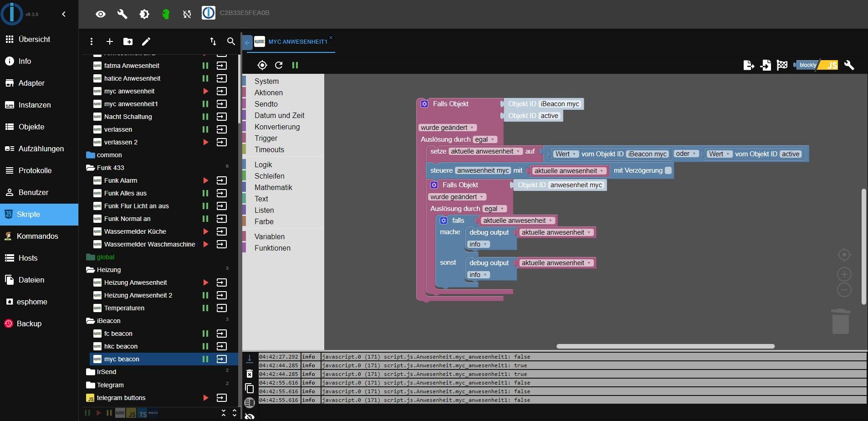868x421 pixels.
Task: Click the restart script icon in editor toolbar
Action: click(279, 65)
